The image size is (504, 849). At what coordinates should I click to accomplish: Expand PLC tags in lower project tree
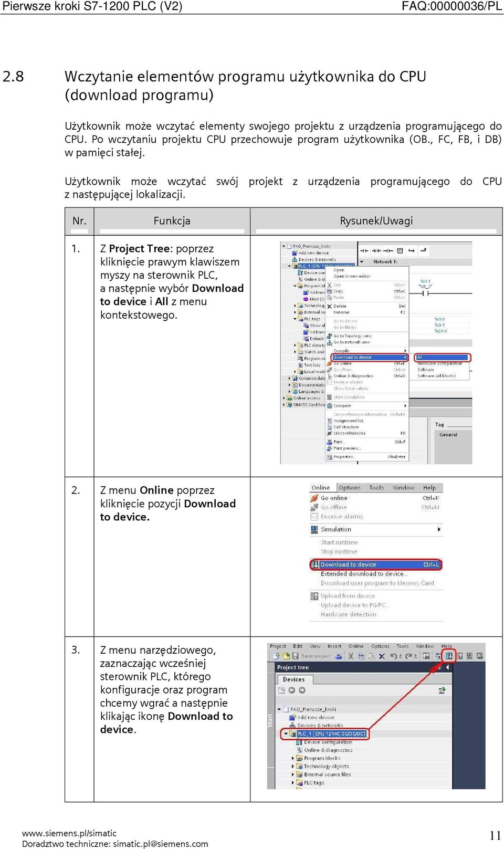pos(293,782)
